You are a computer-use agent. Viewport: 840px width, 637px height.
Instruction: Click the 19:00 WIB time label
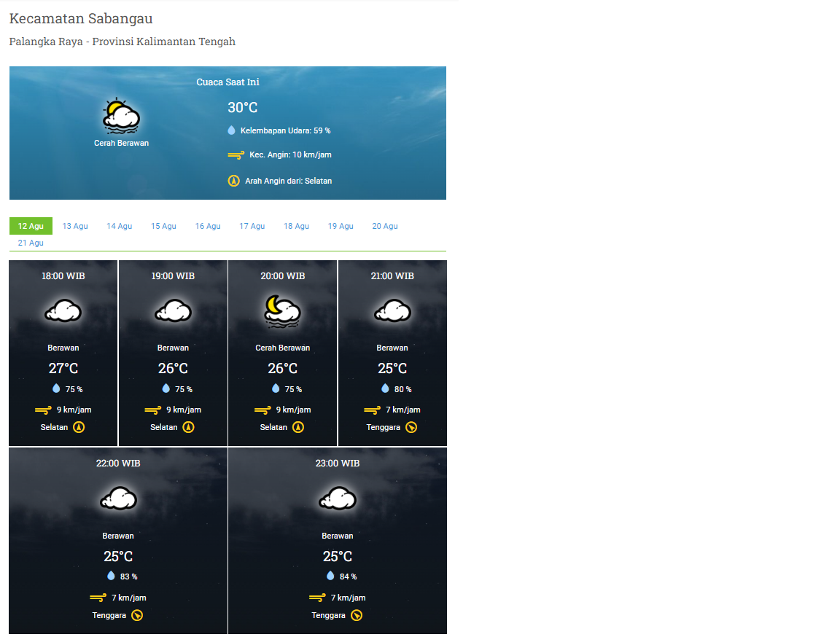tap(173, 276)
